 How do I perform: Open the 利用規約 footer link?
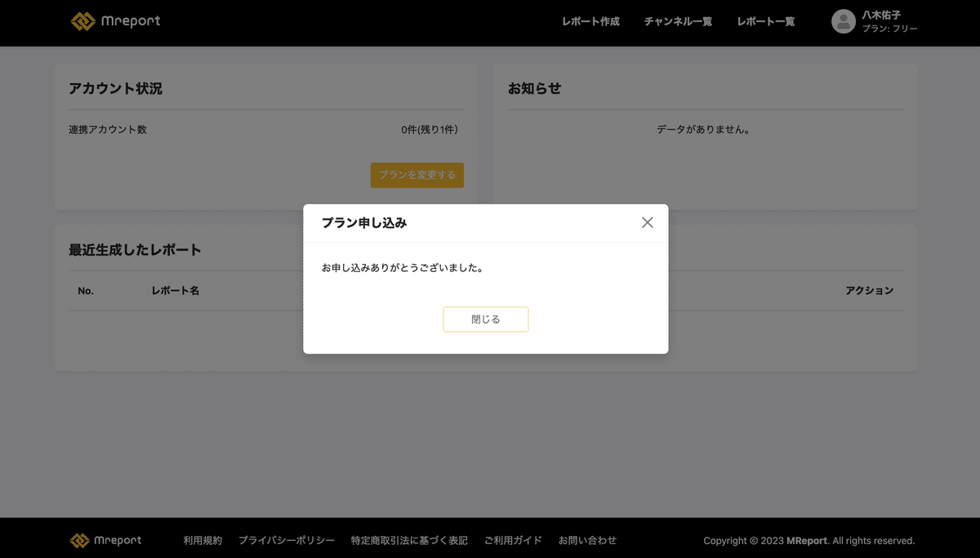pos(203,541)
